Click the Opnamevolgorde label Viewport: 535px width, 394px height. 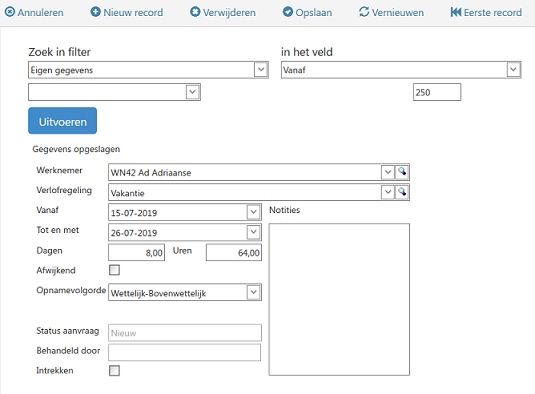coord(71,290)
